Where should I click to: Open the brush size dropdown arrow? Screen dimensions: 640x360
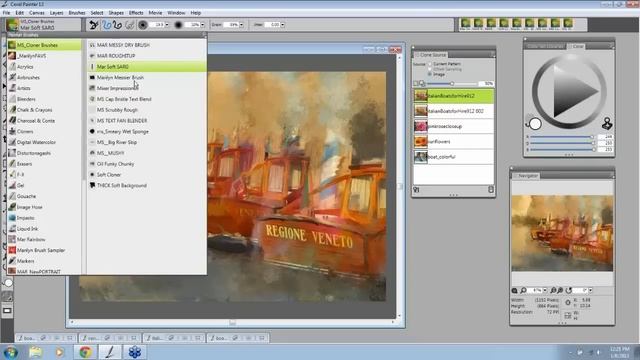point(167,25)
